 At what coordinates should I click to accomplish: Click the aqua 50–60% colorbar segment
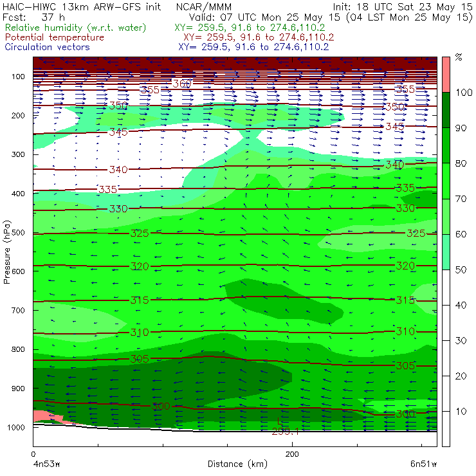point(446,252)
